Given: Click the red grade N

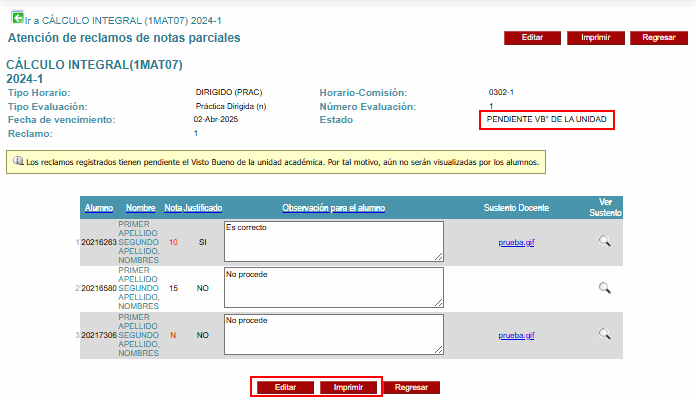Looking at the screenshot, I should pos(173,335).
